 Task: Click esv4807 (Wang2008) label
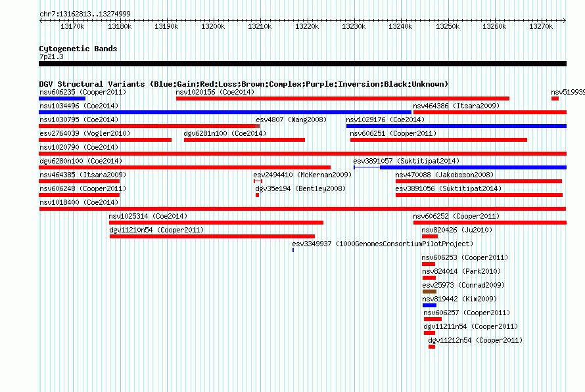(291, 120)
